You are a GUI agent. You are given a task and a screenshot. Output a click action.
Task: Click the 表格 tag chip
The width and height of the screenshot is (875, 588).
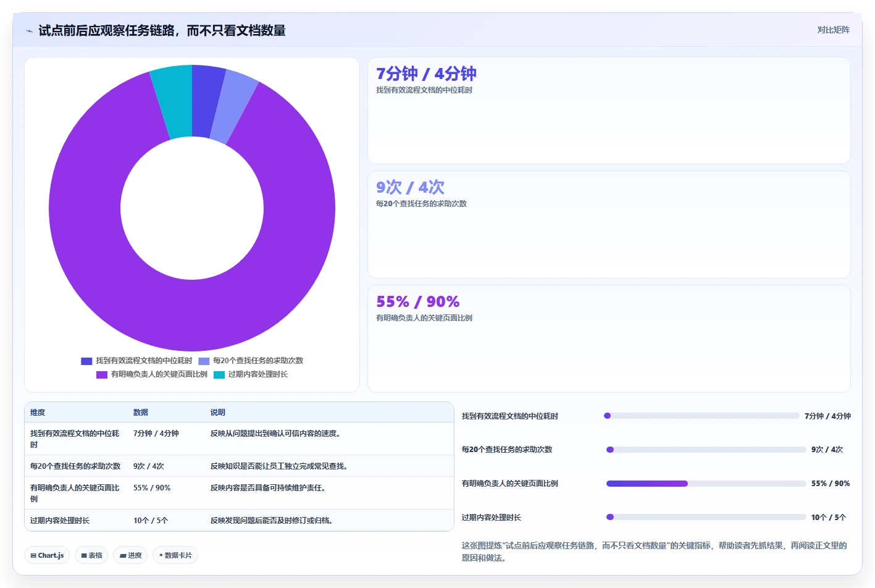tap(91, 555)
